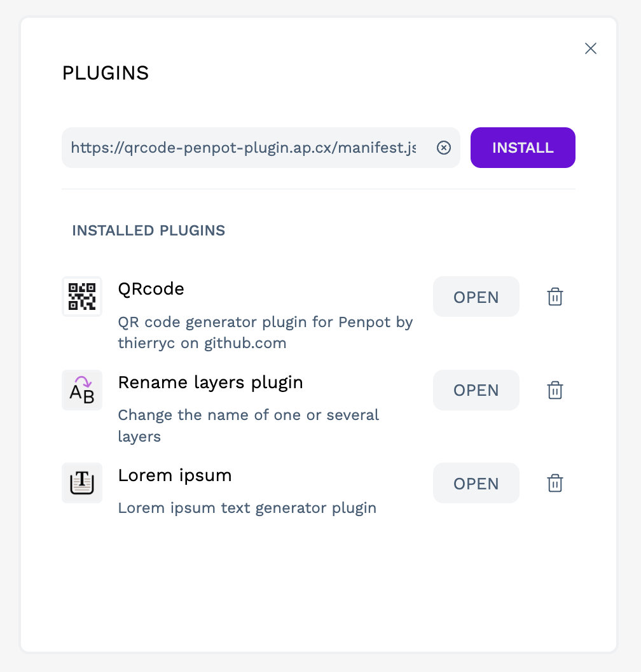The image size is (641, 672).
Task: Open the QRcode plugin
Action: 476,297
